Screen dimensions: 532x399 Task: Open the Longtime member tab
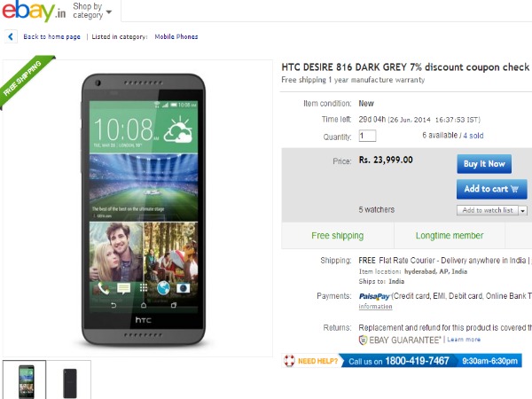tap(450, 236)
